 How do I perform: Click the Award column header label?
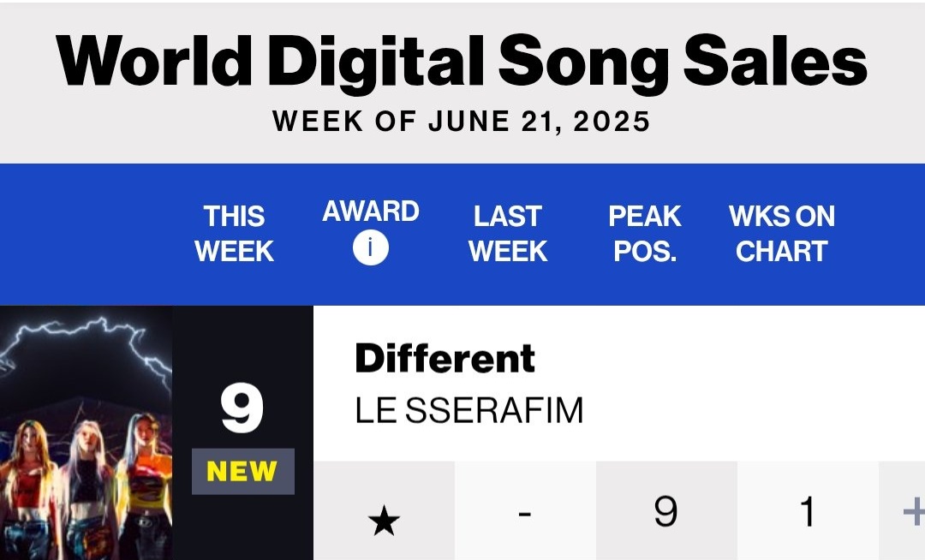(x=371, y=211)
